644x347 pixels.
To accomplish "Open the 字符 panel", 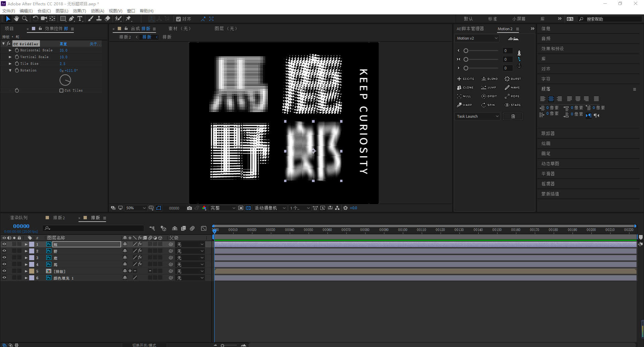I will tap(546, 79).
